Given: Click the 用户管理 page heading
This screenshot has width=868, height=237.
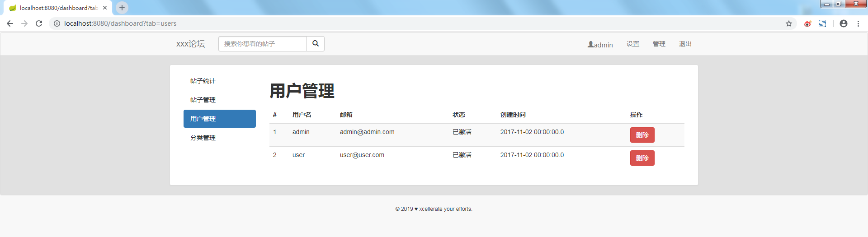Looking at the screenshot, I should click(x=302, y=91).
